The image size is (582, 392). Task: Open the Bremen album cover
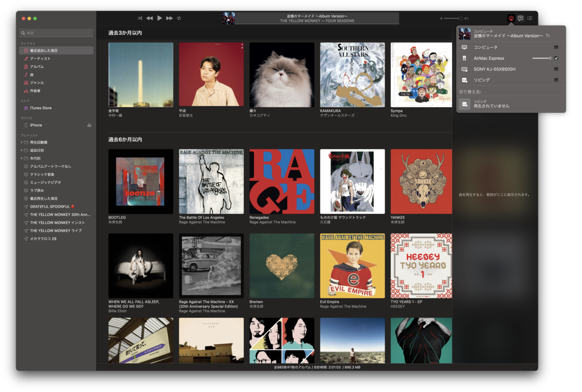coord(282,266)
